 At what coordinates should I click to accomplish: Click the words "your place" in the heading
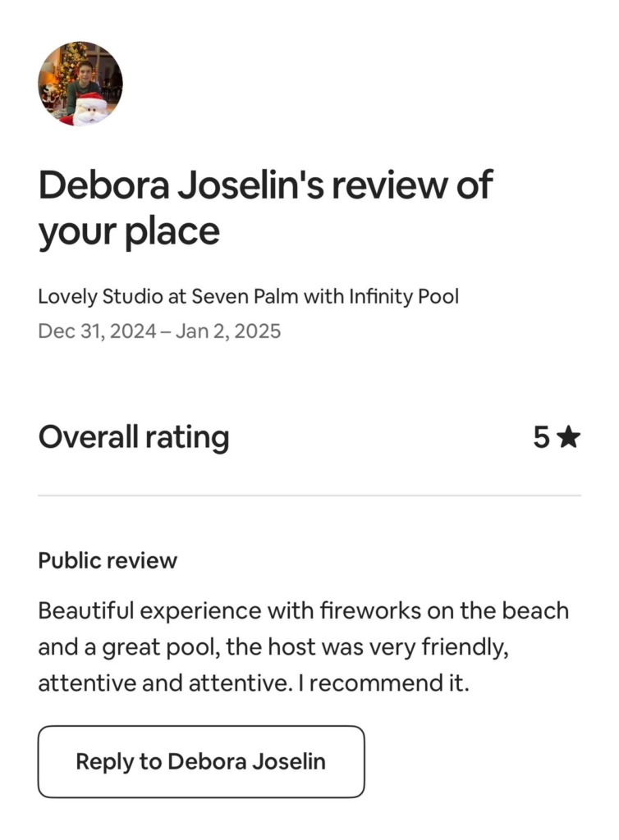click(129, 232)
